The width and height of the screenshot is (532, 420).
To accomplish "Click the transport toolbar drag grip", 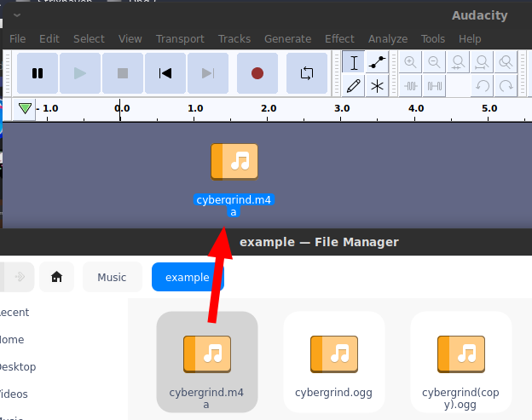I will pos(9,73).
